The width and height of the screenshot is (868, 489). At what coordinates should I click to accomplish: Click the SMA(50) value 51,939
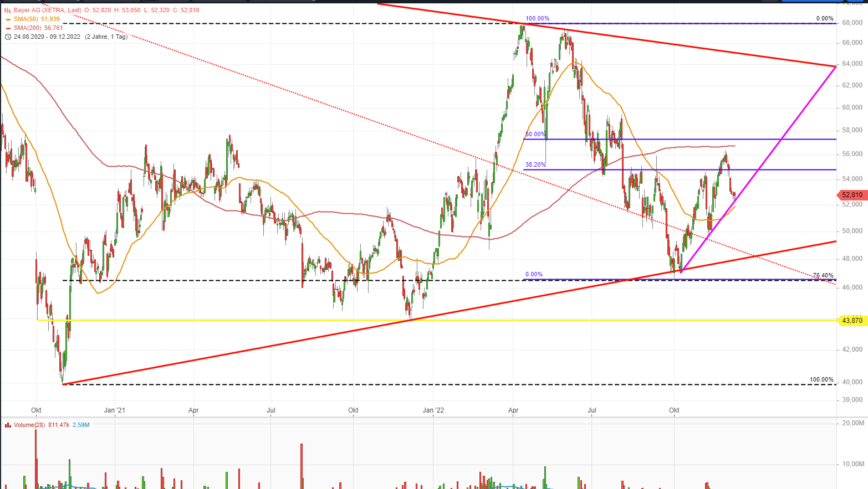(50, 19)
